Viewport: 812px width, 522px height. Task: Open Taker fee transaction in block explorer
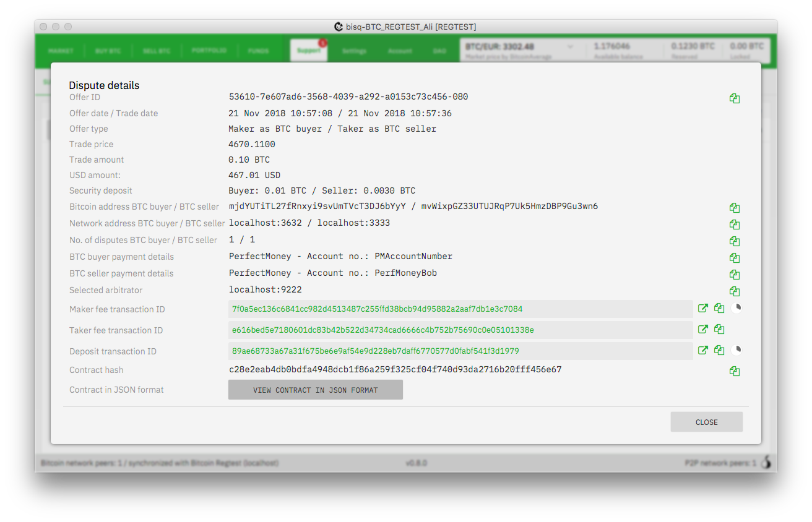coord(703,329)
